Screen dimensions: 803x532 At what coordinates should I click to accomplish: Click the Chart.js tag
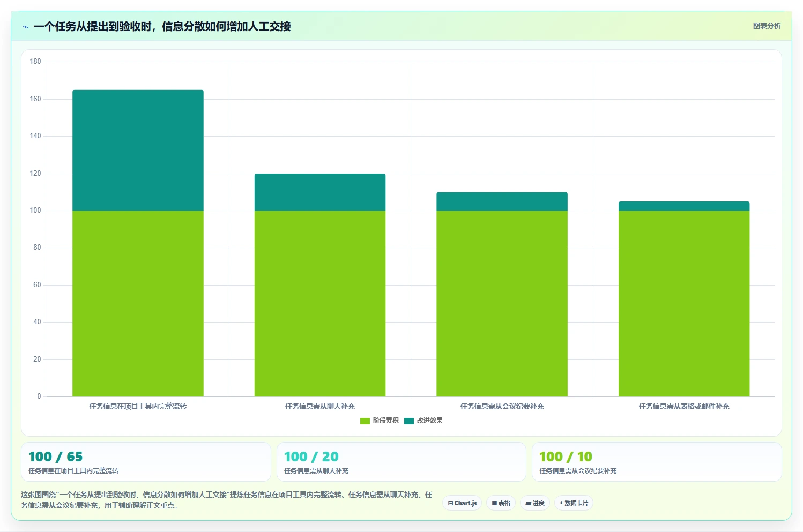tap(462, 503)
